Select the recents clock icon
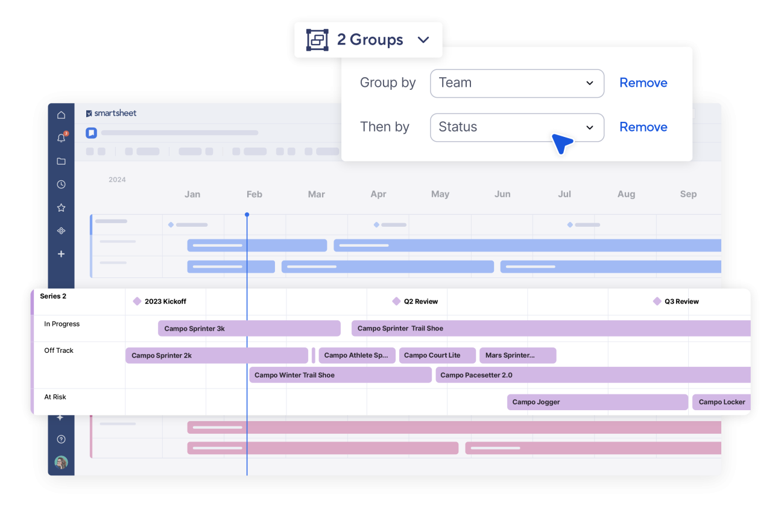The height and width of the screenshot is (532, 784). [61, 184]
